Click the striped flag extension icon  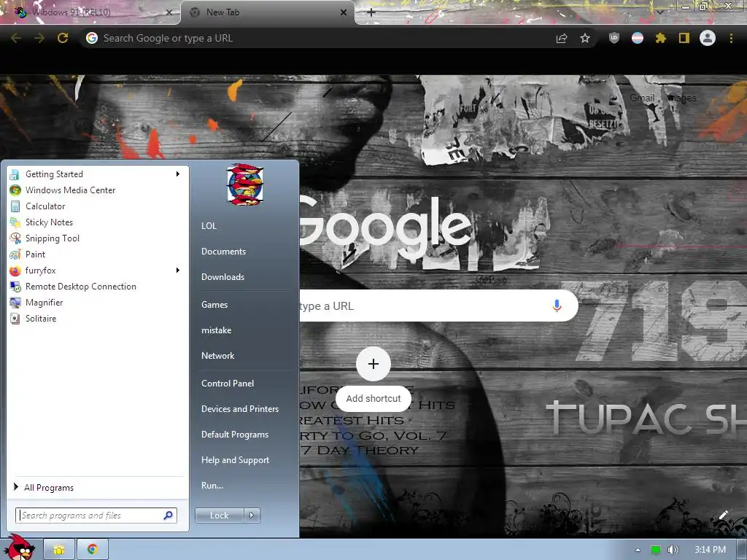pyautogui.click(x=638, y=38)
